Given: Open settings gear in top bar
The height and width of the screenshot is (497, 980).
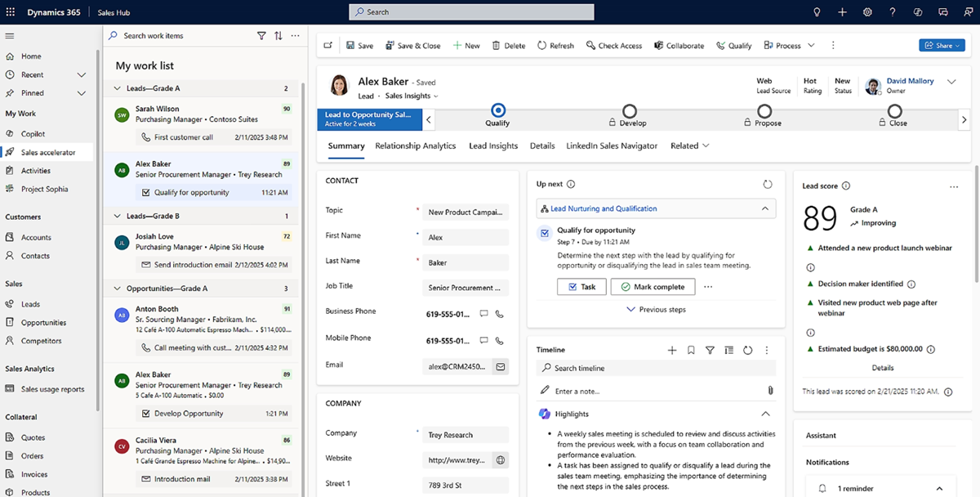Looking at the screenshot, I should pos(867,12).
